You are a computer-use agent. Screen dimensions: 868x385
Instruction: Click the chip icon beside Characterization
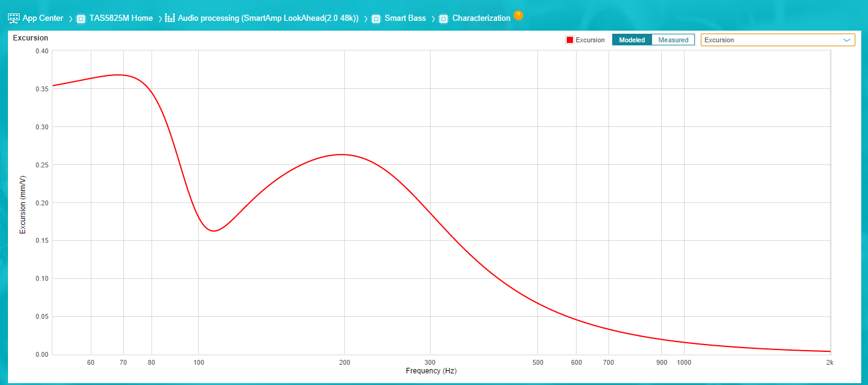point(444,18)
